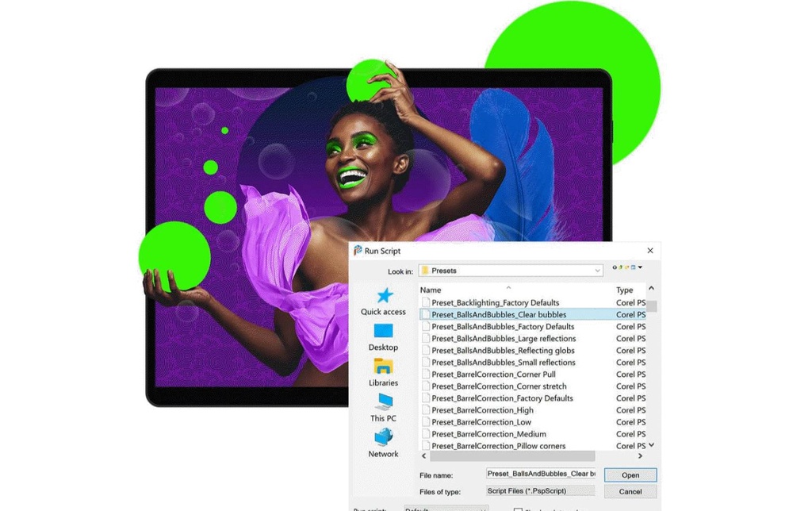
Task: Close the Run Script dialog
Action: point(650,251)
